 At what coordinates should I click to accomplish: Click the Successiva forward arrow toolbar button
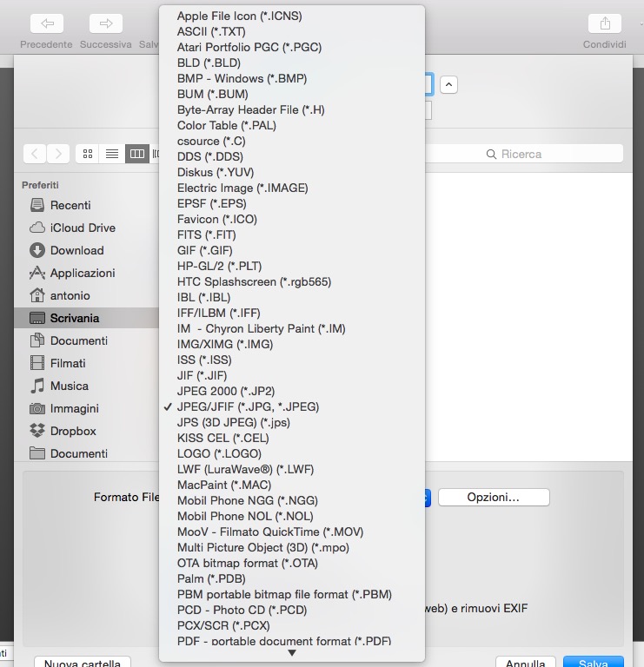[106, 23]
